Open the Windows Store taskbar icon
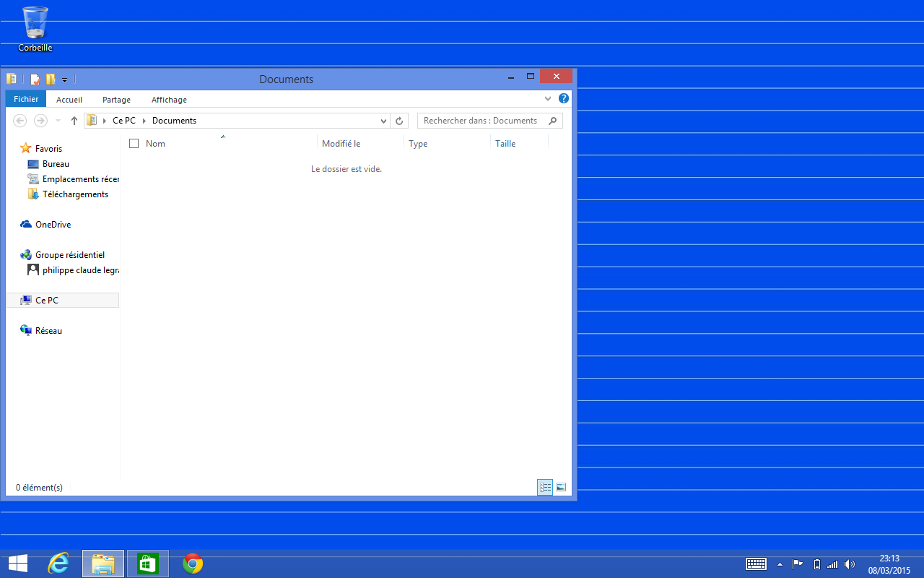The width and height of the screenshot is (924, 578). click(148, 564)
